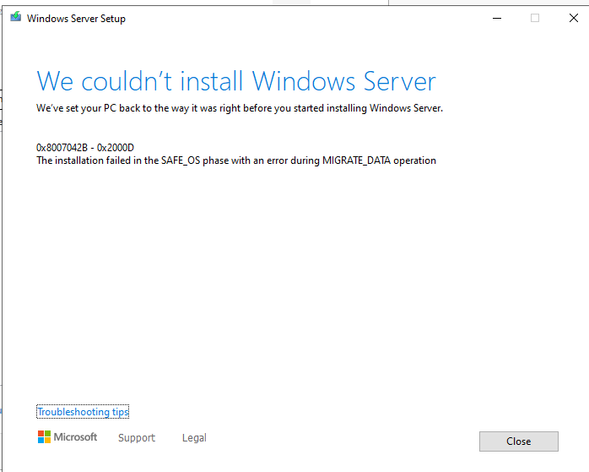Click the blank white dialog body area
The image size is (589, 472).
click(x=293, y=282)
